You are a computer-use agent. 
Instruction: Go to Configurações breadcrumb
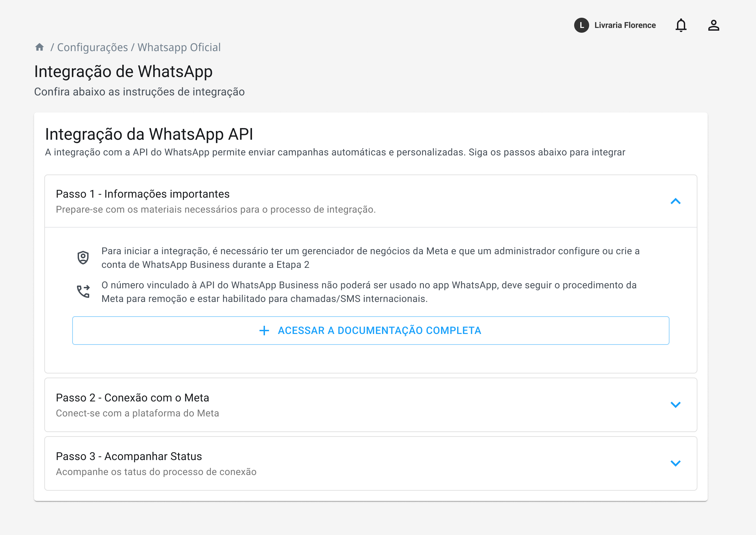(92, 47)
